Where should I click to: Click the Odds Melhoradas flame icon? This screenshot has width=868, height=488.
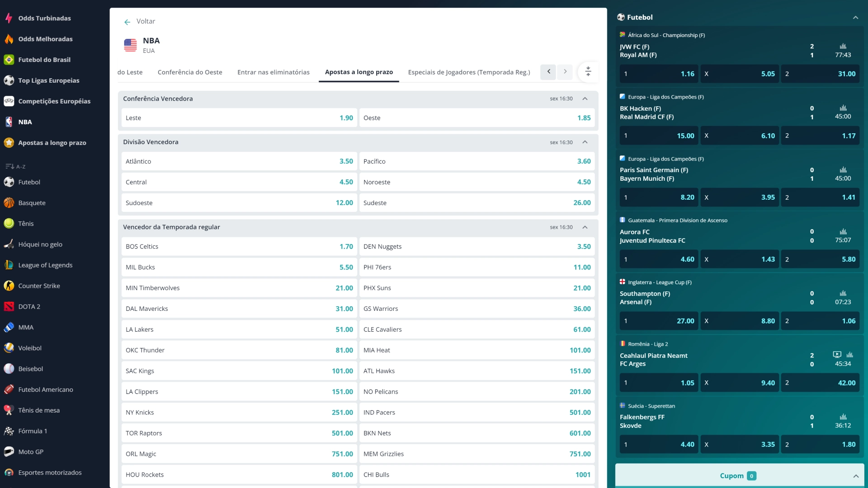click(9, 39)
